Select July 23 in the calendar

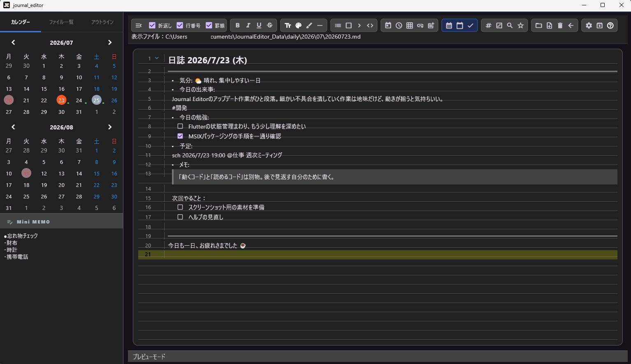[x=61, y=100]
